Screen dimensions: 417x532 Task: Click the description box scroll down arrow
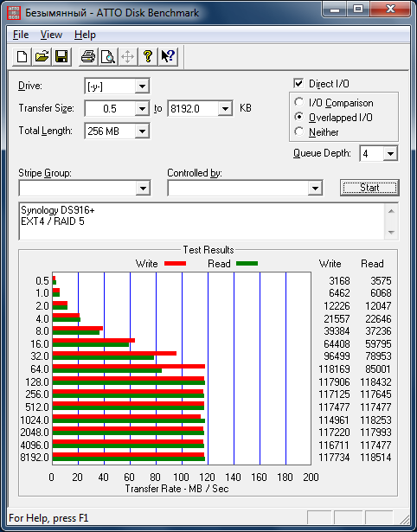pyautogui.click(x=391, y=233)
